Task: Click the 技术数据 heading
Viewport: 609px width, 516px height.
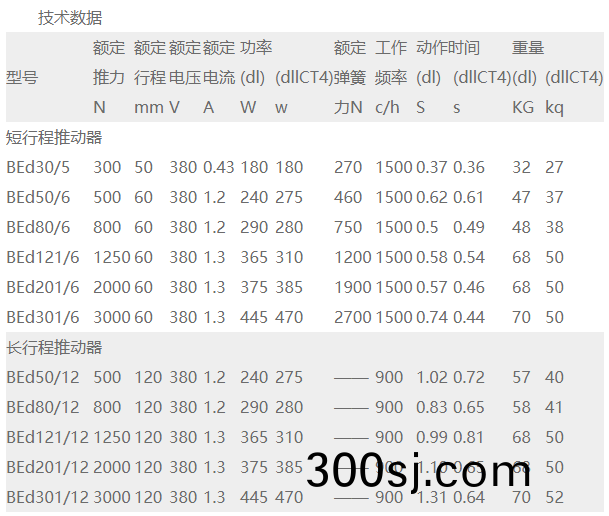Action: 70,18
